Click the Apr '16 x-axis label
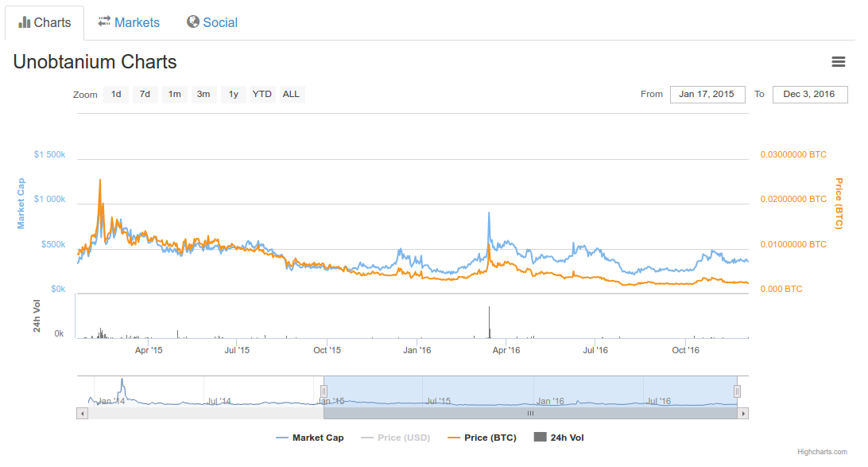Image resolution: width=868 pixels, height=467 pixels. [506, 350]
